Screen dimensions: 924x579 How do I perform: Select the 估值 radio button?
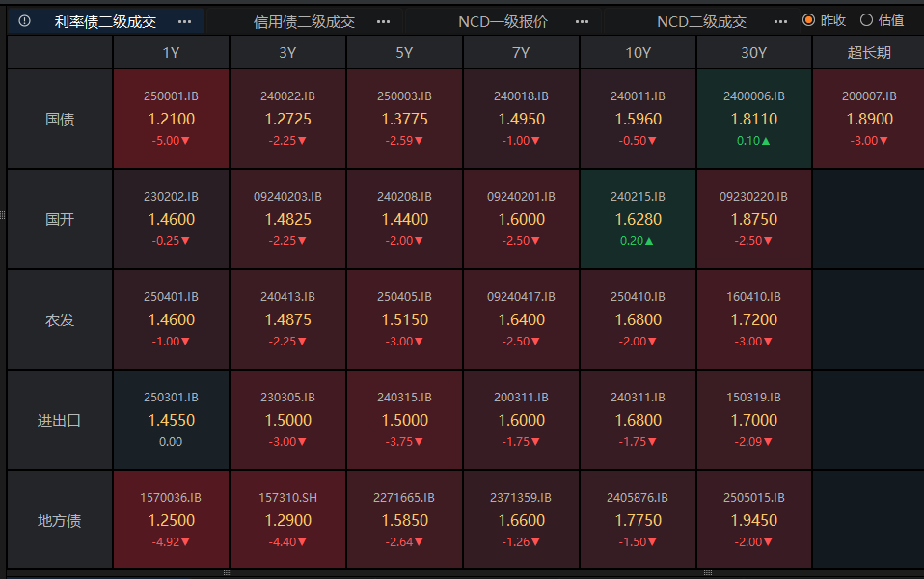point(866,20)
